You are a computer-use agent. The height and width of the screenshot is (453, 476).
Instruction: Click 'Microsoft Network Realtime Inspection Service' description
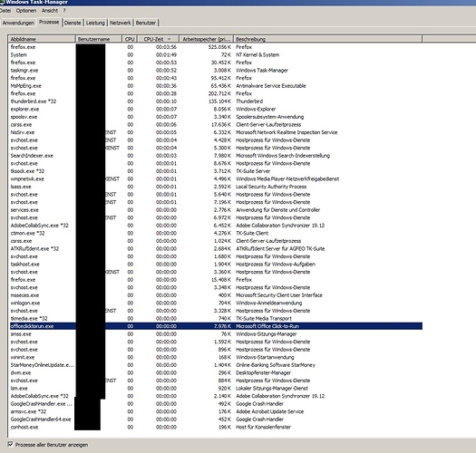coord(287,132)
